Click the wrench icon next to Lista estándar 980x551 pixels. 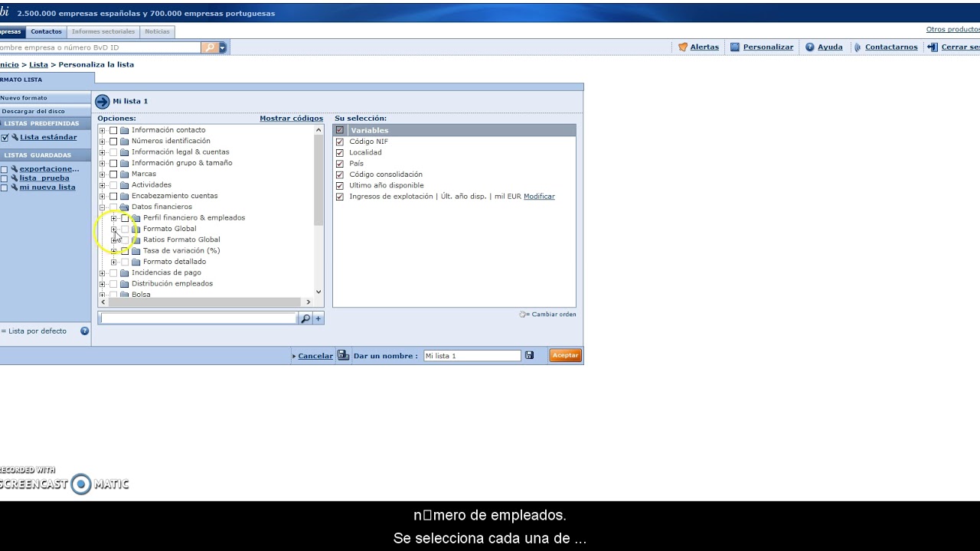[x=15, y=138]
